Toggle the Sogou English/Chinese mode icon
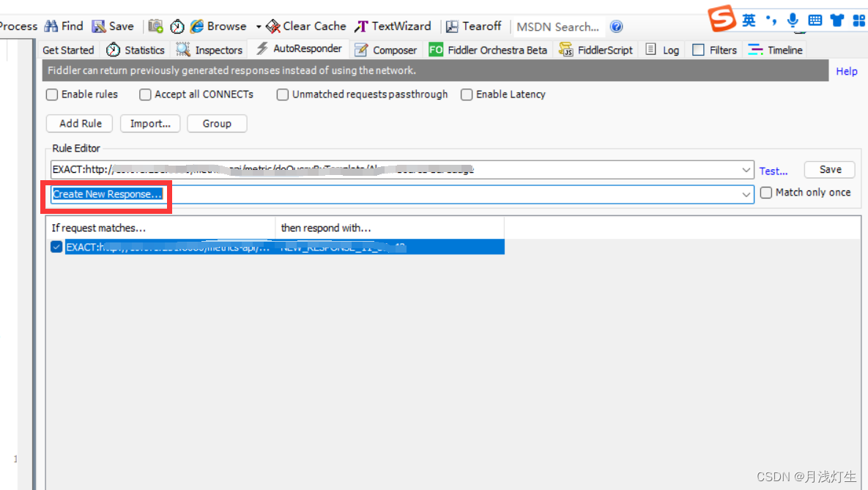This screenshot has width=868, height=490. click(x=749, y=21)
